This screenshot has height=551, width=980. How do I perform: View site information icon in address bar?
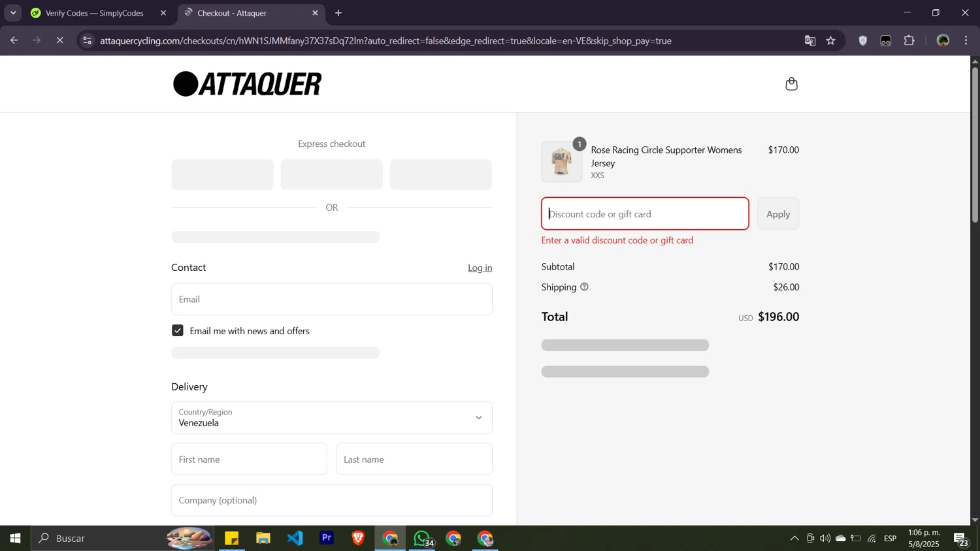[88, 40]
